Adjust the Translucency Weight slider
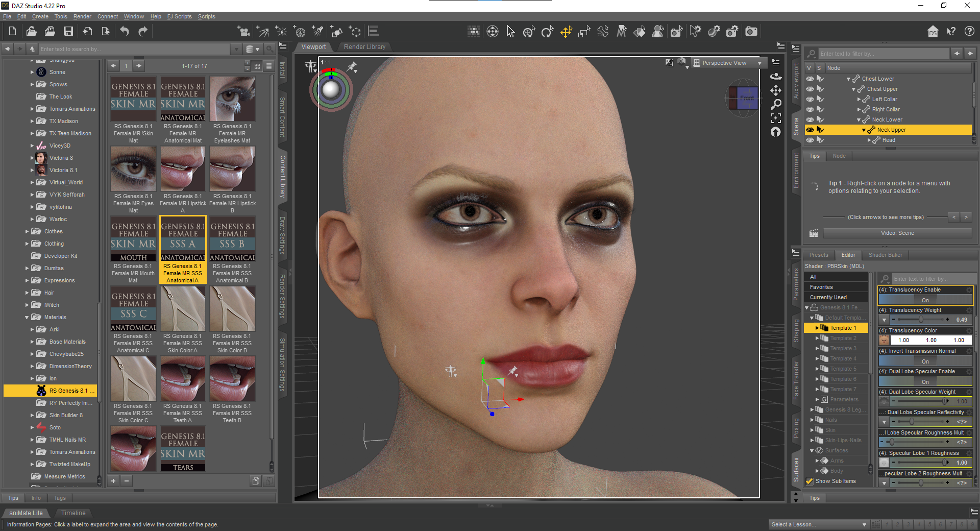Screen dimensions: 980x531 [x=920, y=320]
